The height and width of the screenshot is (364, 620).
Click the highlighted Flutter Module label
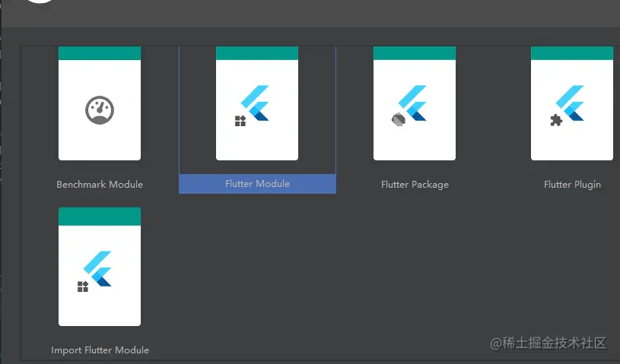257,184
